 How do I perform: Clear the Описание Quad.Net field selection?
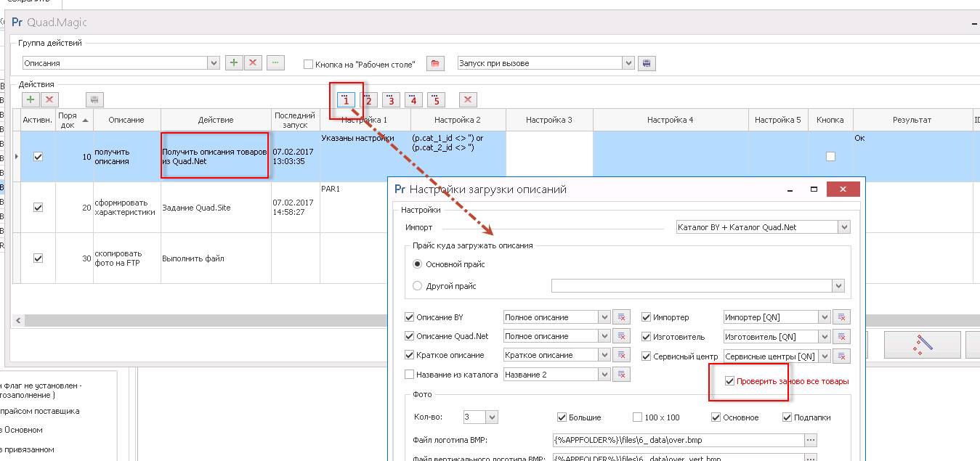[621, 336]
